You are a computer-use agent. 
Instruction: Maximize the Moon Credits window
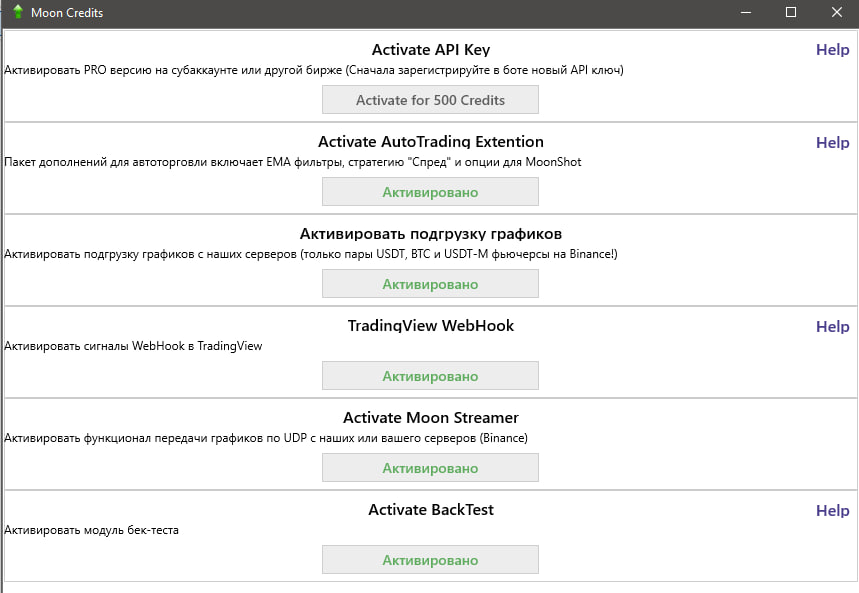(791, 13)
